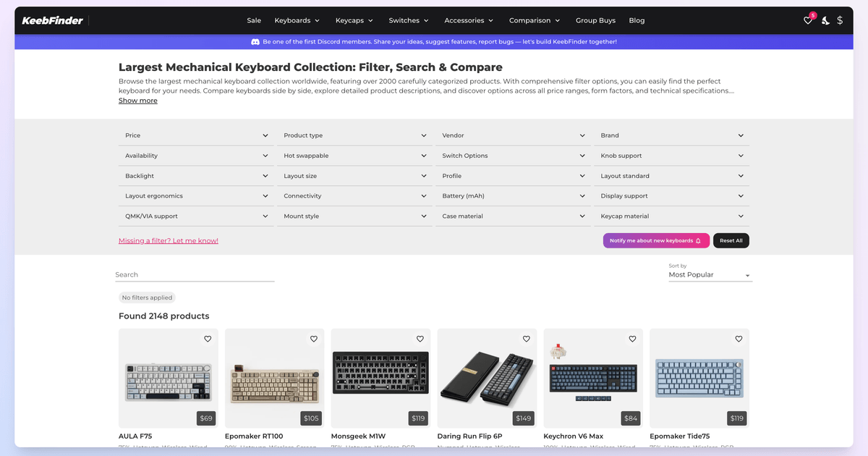Viewport: 868px width, 456px height.
Task: Open the Most Popular sort dropdown
Action: (710, 275)
